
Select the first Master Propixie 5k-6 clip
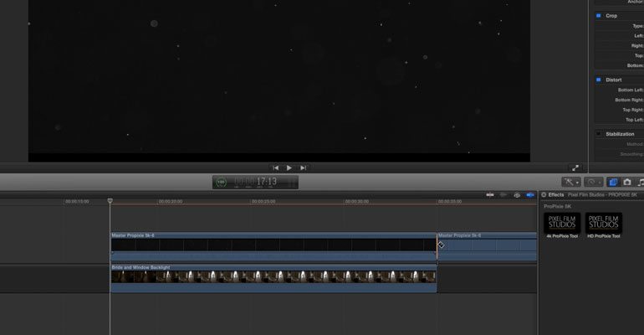[273, 246]
